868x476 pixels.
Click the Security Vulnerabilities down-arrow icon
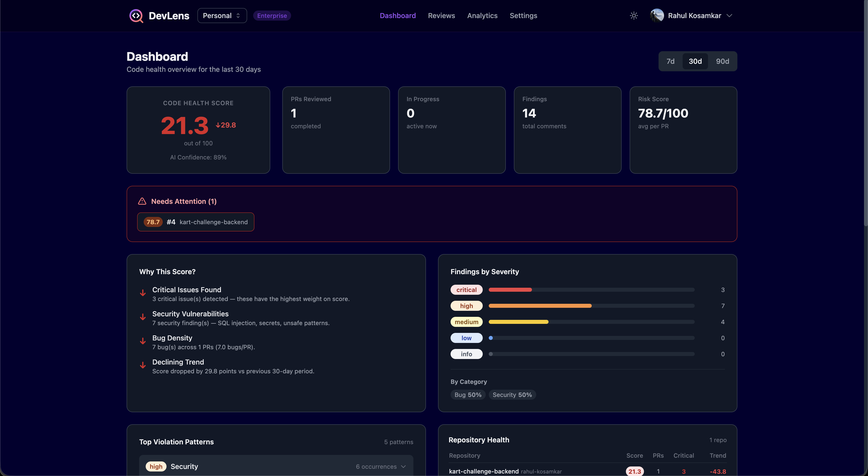point(143,317)
